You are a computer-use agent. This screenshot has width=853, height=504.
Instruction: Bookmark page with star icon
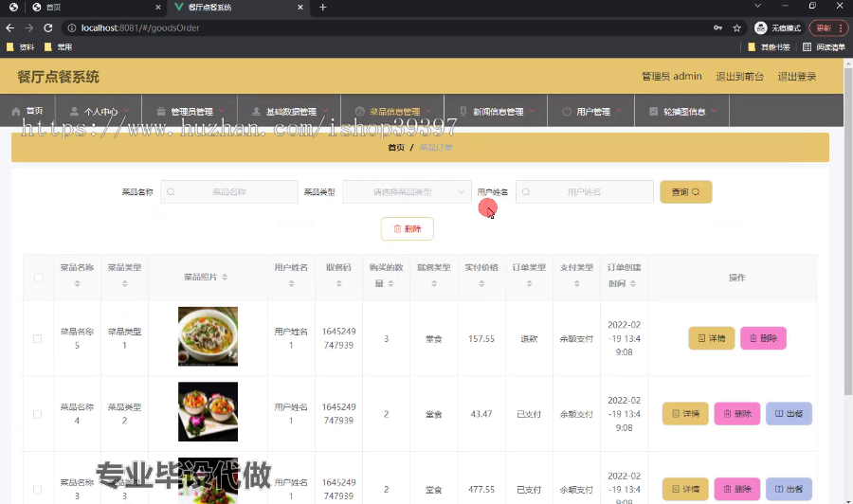(736, 27)
